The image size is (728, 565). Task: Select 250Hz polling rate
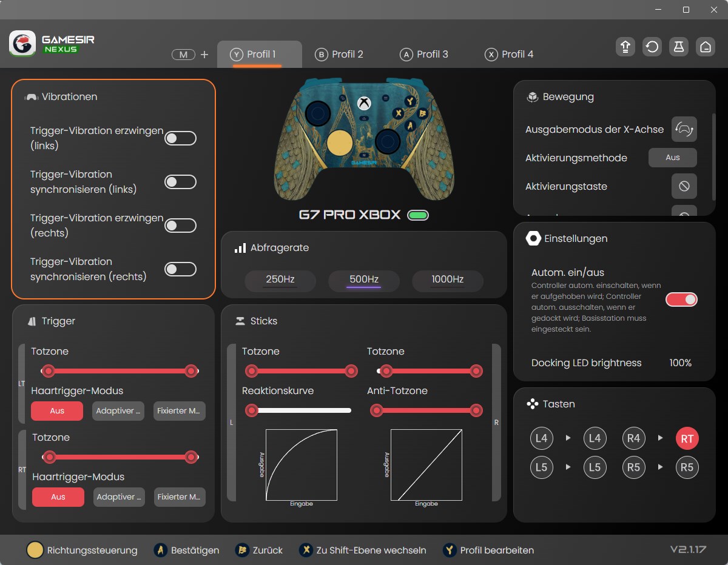click(x=280, y=280)
